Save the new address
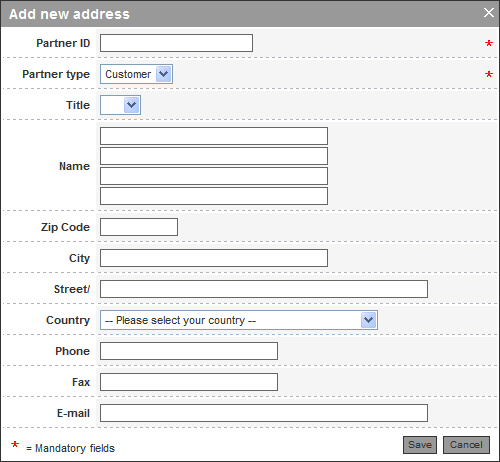The width and height of the screenshot is (500, 462). click(x=420, y=445)
